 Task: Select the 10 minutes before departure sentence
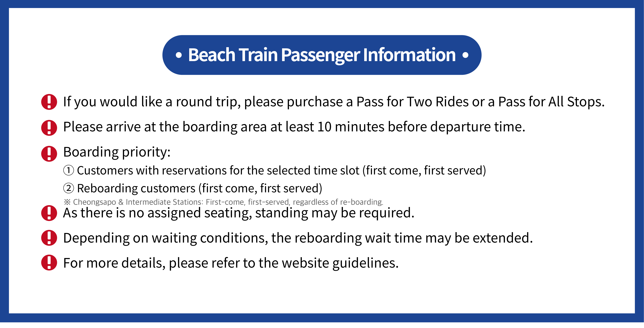click(294, 127)
